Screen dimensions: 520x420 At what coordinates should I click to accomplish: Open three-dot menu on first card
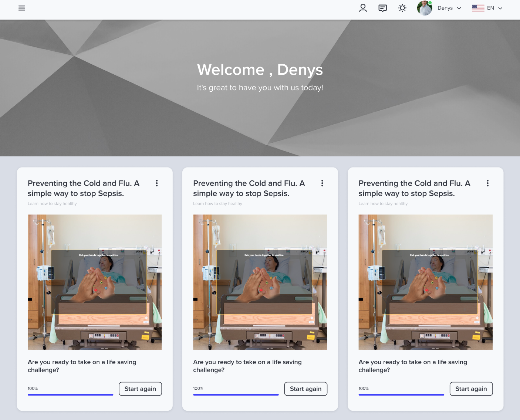[x=157, y=183]
